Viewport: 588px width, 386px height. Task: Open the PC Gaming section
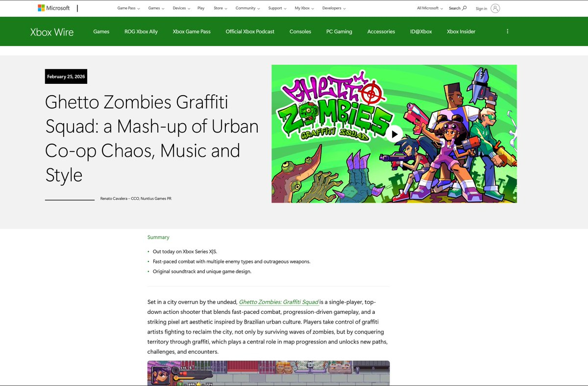(x=339, y=31)
